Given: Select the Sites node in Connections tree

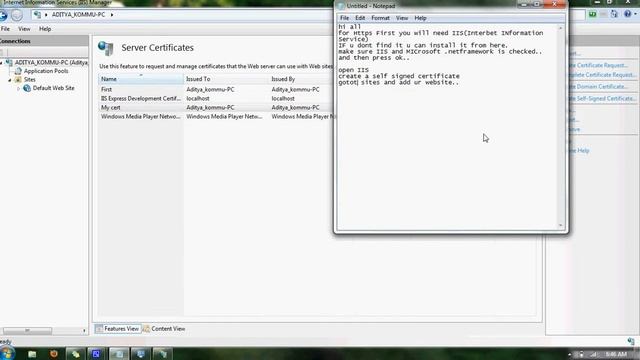Looking at the screenshot, I should (x=29, y=80).
